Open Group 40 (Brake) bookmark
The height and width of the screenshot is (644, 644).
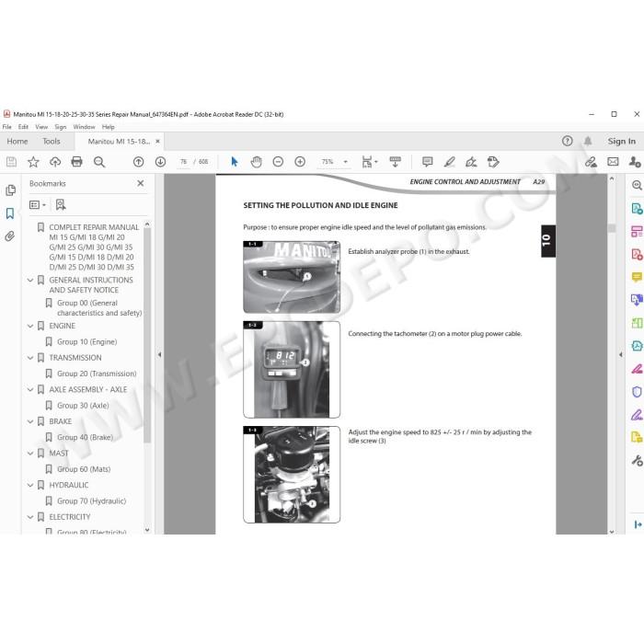pos(85,437)
